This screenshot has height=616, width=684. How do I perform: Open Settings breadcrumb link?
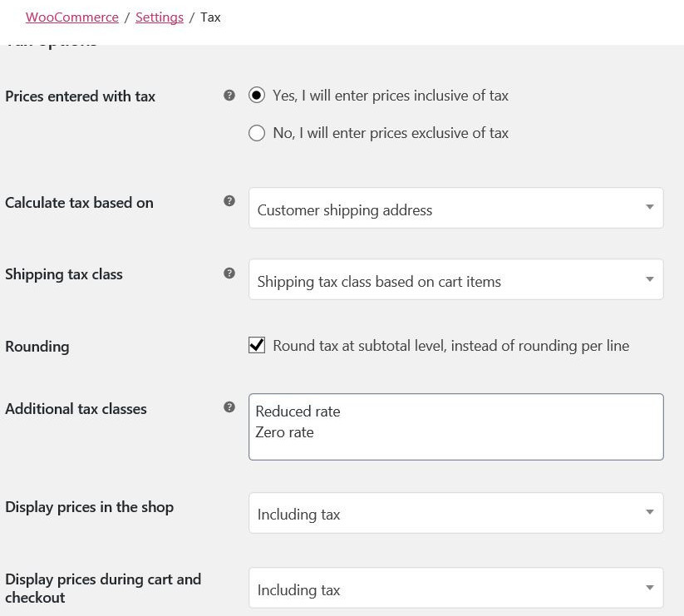pyautogui.click(x=160, y=17)
